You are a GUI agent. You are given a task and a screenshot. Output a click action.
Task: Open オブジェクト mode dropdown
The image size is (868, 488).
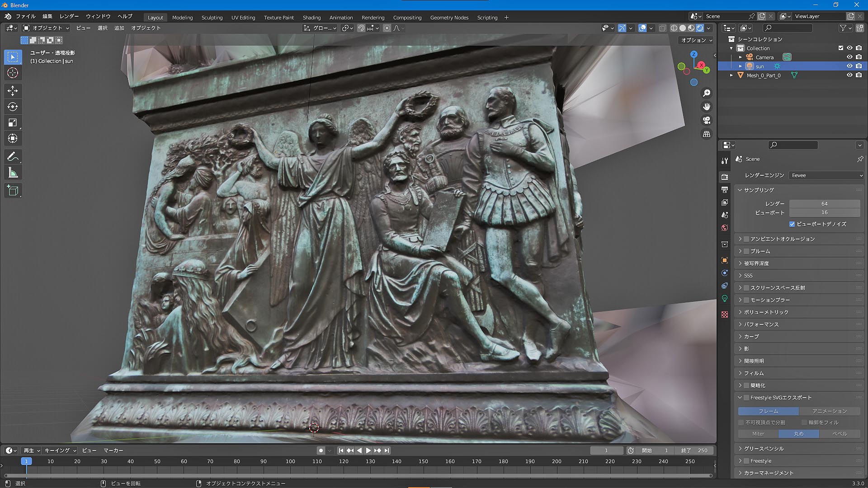point(46,28)
